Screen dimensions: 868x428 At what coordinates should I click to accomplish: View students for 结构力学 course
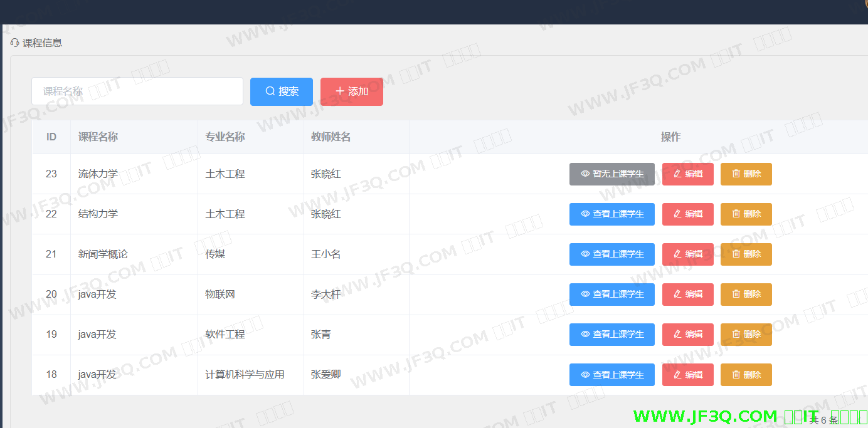[611, 214]
